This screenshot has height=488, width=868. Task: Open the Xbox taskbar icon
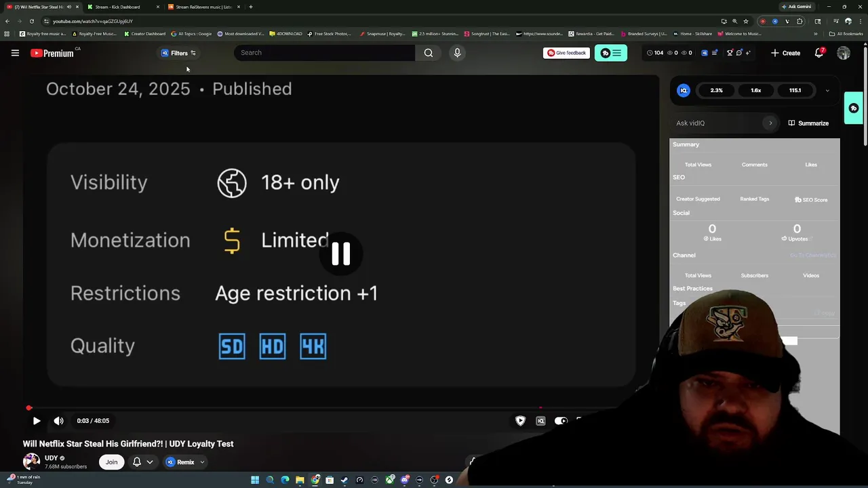(389, 480)
